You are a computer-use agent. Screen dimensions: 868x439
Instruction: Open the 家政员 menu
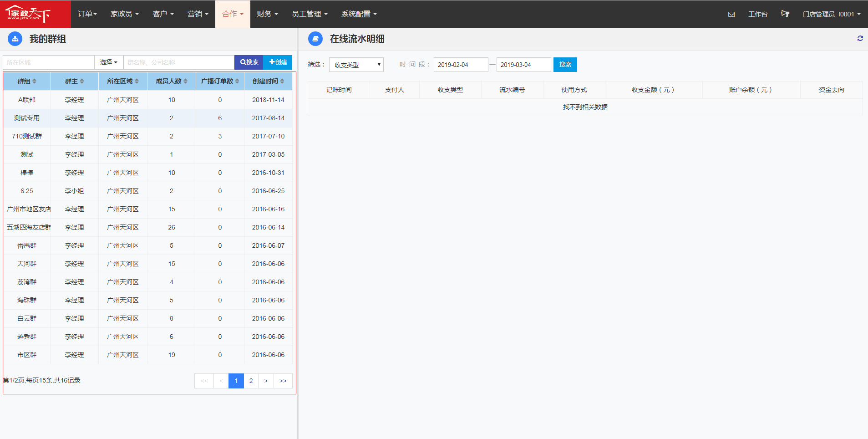tap(125, 14)
